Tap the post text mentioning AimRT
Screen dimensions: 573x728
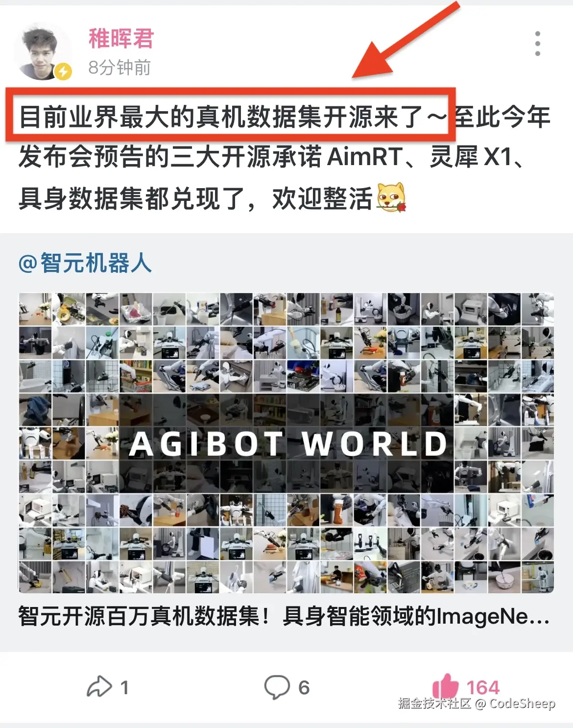click(x=272, y=157)
